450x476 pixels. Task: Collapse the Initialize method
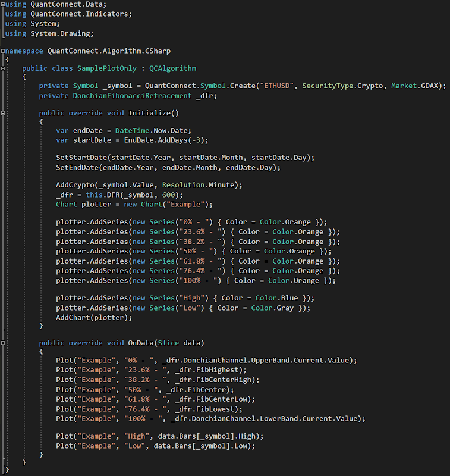click(x=3, y=113)
